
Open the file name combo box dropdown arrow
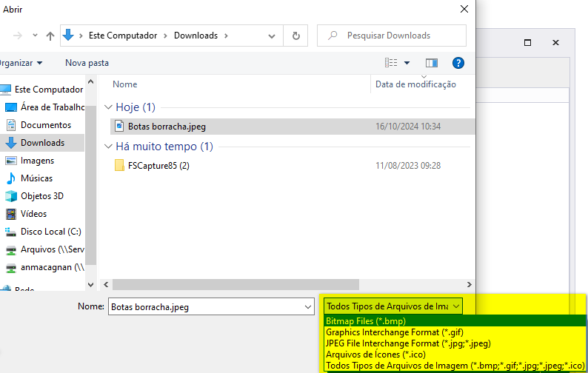tap(308, 307)
